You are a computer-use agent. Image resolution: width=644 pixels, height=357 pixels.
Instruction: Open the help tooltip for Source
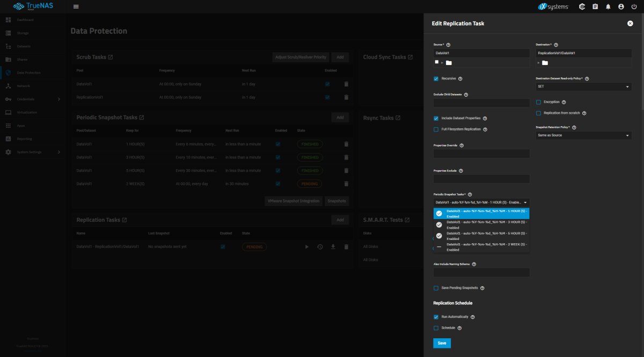pyautogui.click(x=448, y=45)
